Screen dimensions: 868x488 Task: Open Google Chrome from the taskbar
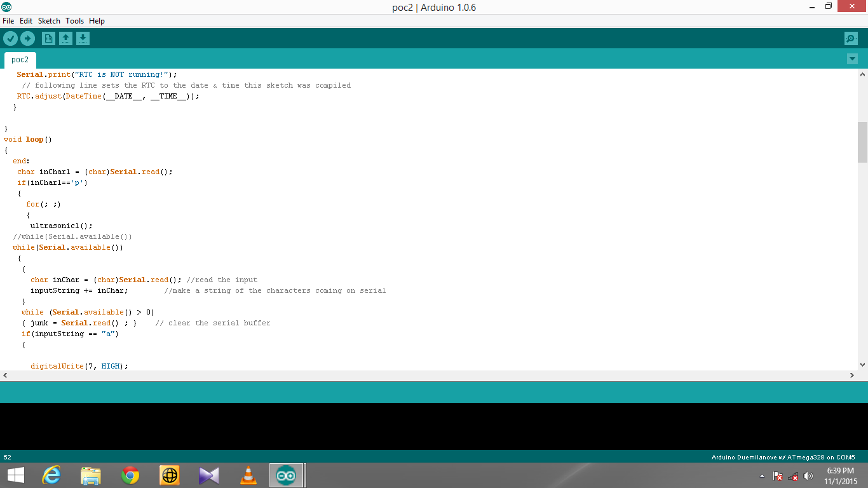130,475
